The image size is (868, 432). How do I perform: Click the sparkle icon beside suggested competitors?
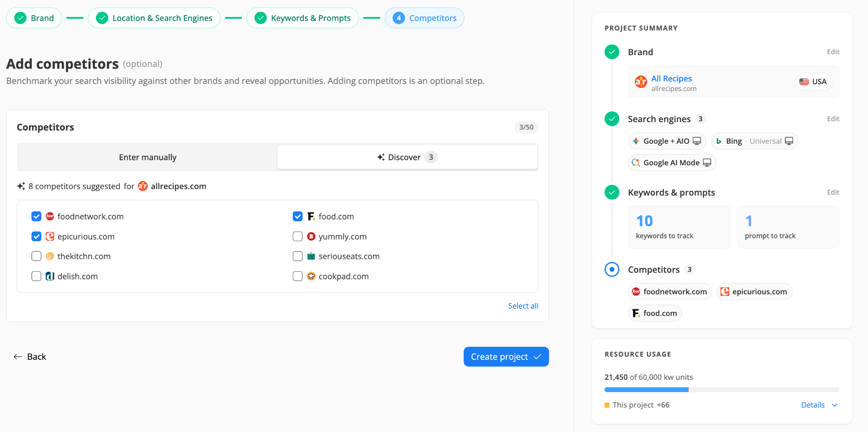pos(21,186)
